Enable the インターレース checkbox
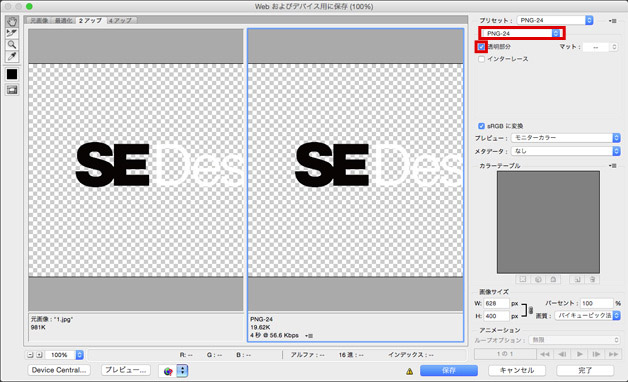 tap(481, 59)
